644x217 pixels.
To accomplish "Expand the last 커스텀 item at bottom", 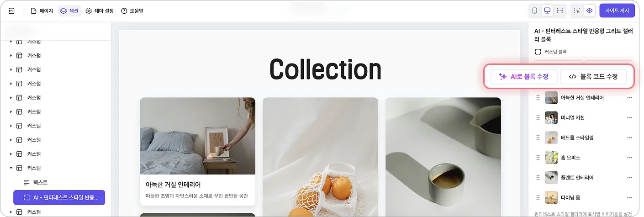I will pos(11,212).
